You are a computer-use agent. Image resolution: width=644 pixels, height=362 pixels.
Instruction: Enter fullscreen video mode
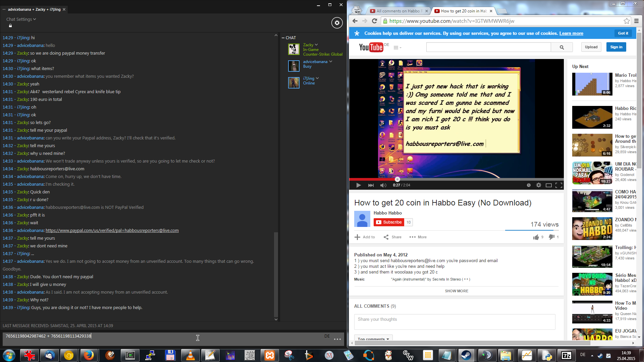(x=558, y=185)
